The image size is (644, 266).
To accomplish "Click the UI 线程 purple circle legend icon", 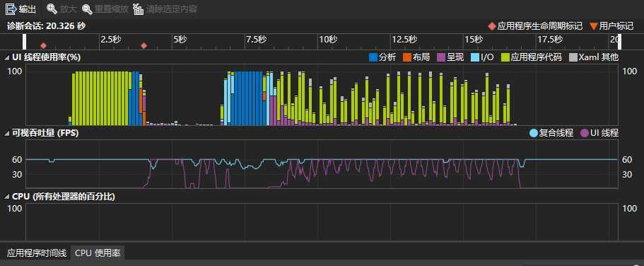I will tap(585, 133).
